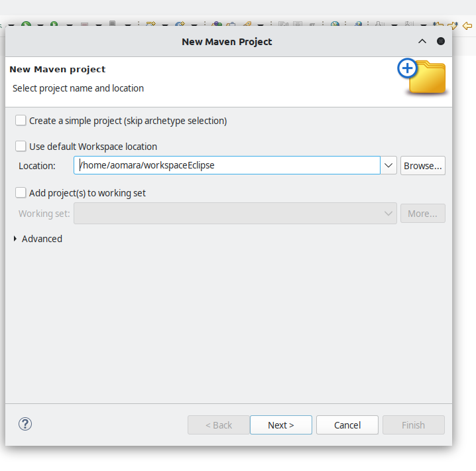The height and width of the screenshot is (471, 476).
Task: Toggle Add project(s) to working set
Action: pos(21,193)
